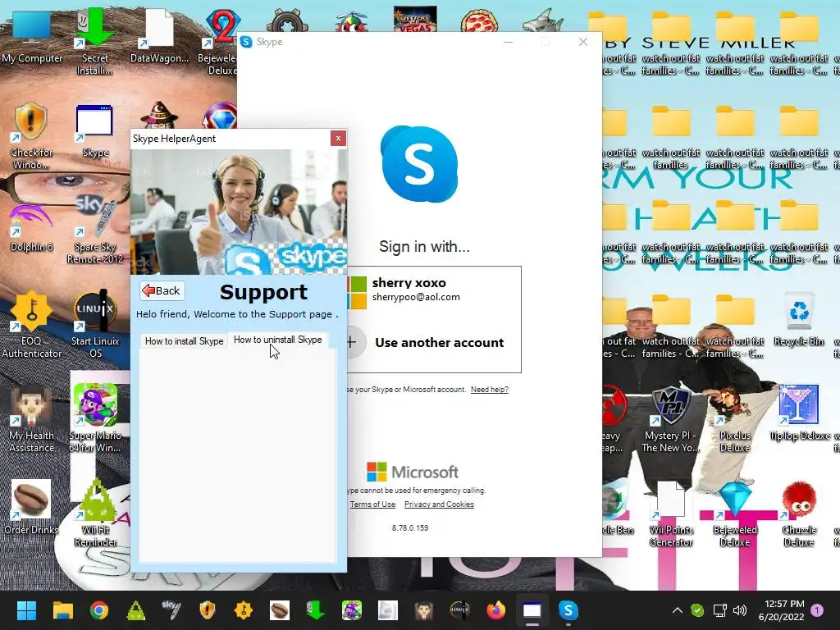The image size is (840, 630).
Task: Open the Dolphin 6 desktop icon
Action: tap(31, 228)
